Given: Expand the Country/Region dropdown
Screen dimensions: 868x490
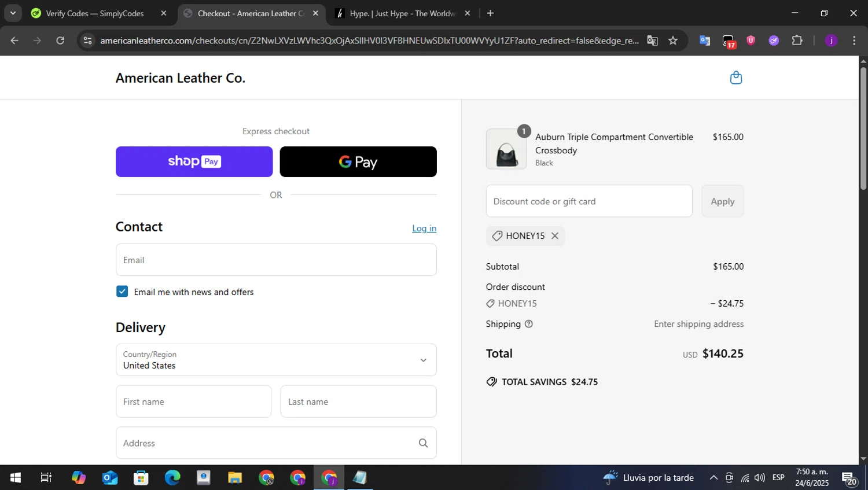Looking at the screenshot, I should (x=276, y=360).
